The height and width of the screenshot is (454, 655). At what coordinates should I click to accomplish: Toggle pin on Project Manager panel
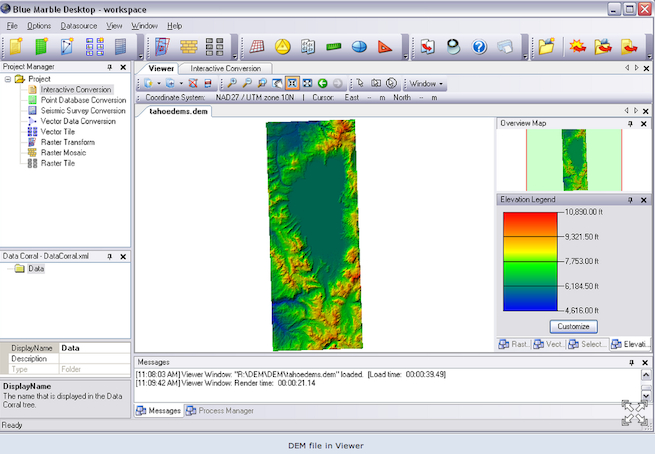click(112, 68)
